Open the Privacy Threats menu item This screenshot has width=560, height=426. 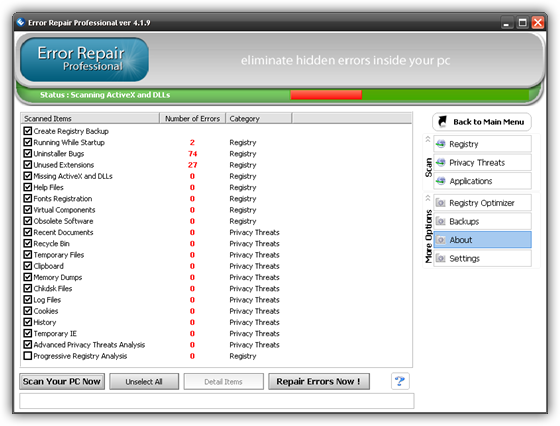pyautogui.click(x=482, y=162)
